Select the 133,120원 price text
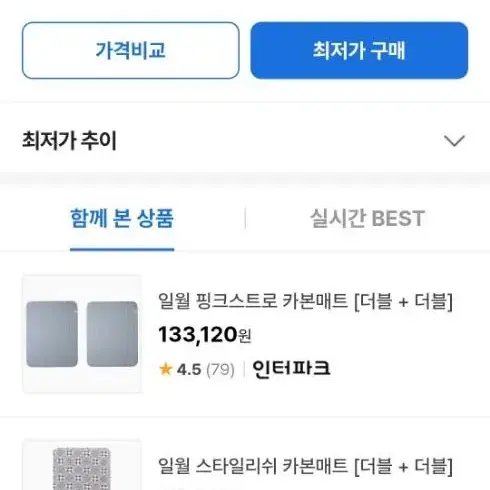490x490 pixels. [x=205, y=334]
